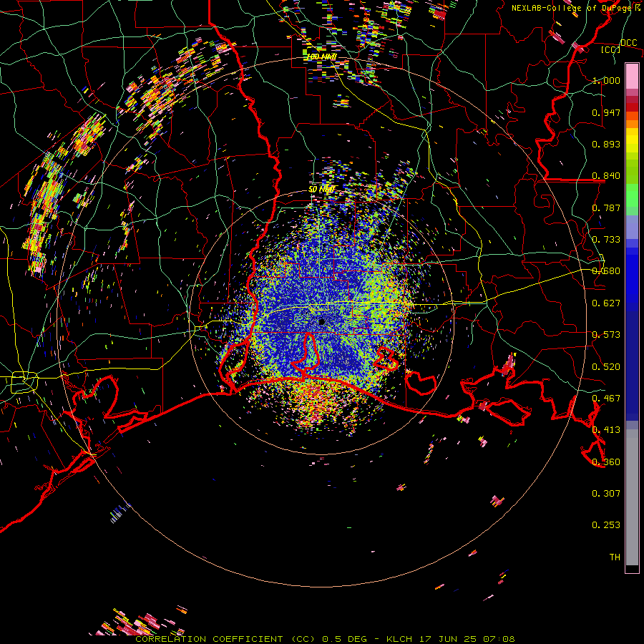Select the 0.467 legend value
The width and height of the screenshot is (644, 644).
click(606, 399)
